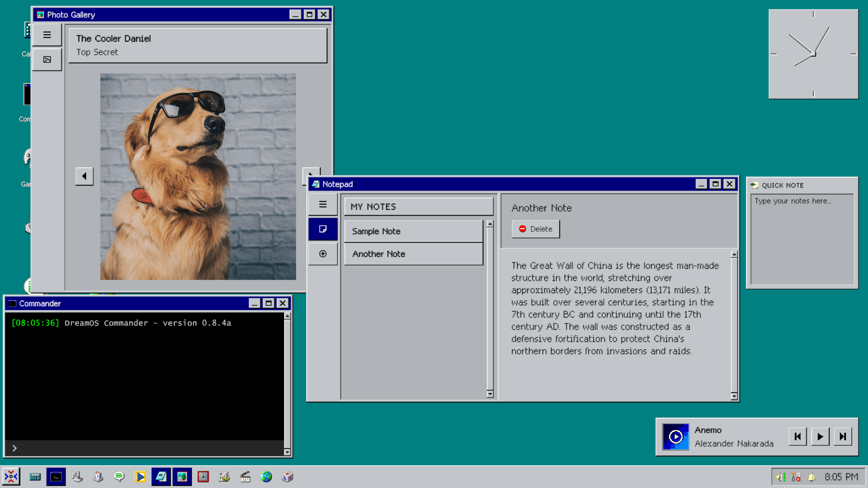
Task: Open the clock app icon on the taskbar
Action: point(203,476)
